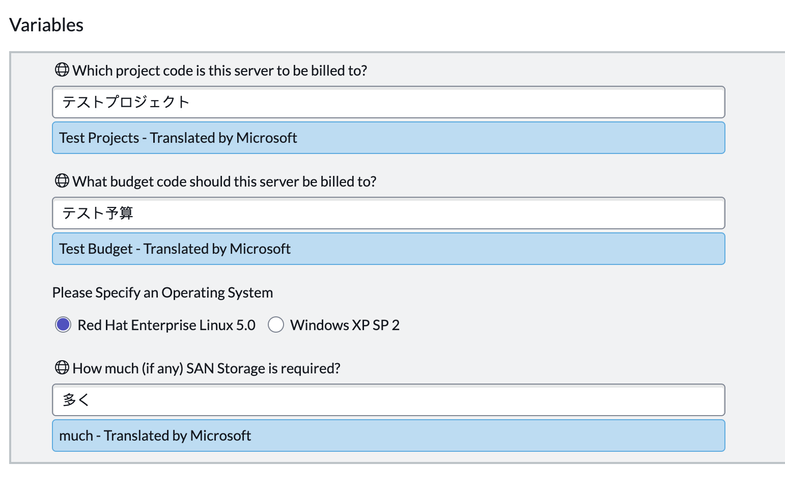785x479 pixels.
Task: Click the 'much - Translated by Microsoft' box
Action: click(388, 436)
